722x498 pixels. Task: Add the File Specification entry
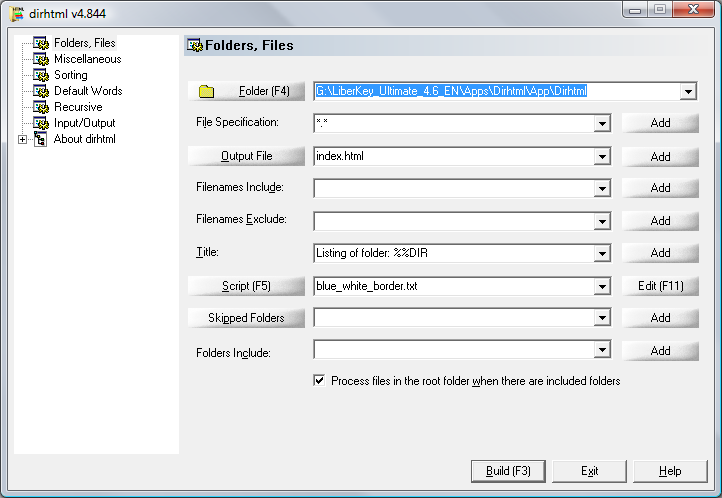point(660,123)
